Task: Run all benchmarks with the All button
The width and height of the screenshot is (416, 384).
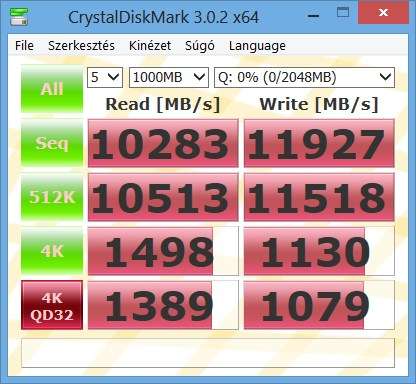Action: click(x=52, y=89)
